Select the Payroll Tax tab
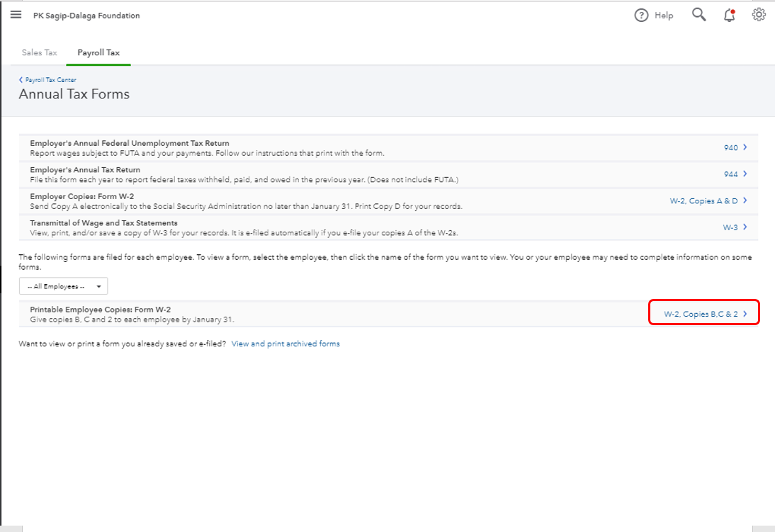Viewport: 775px width, 532px height. pyautogui.click(x=98, y=52)
